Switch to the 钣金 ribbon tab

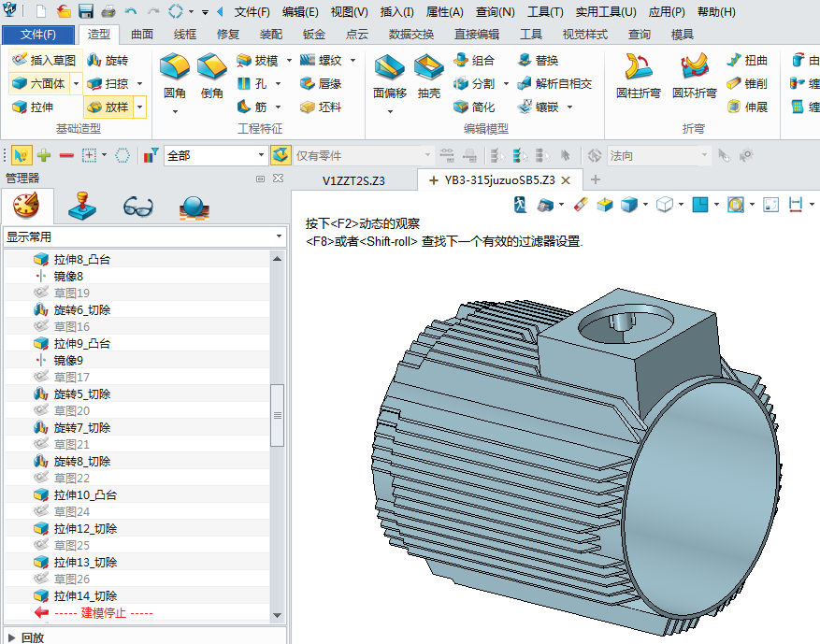tap(314, 35)
